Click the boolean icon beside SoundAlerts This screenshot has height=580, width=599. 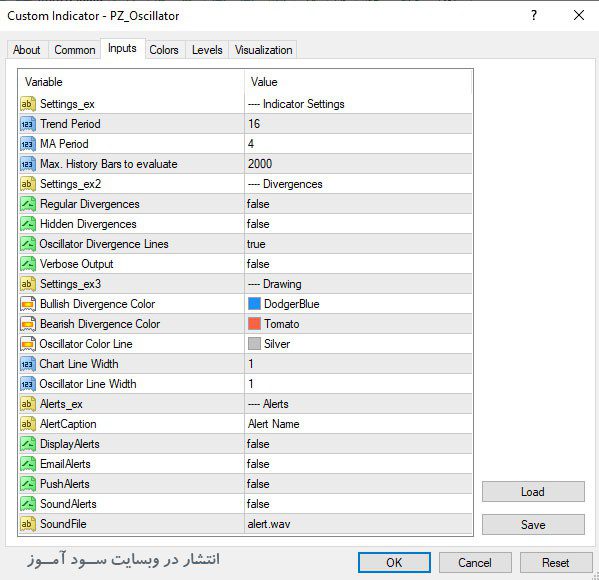pyautogui.click(x=28, y=504)
